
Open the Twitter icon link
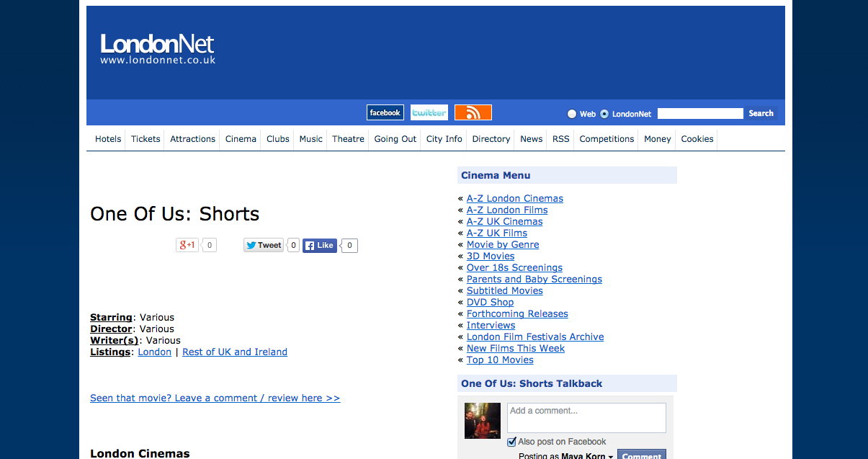[x=429, y=112]
